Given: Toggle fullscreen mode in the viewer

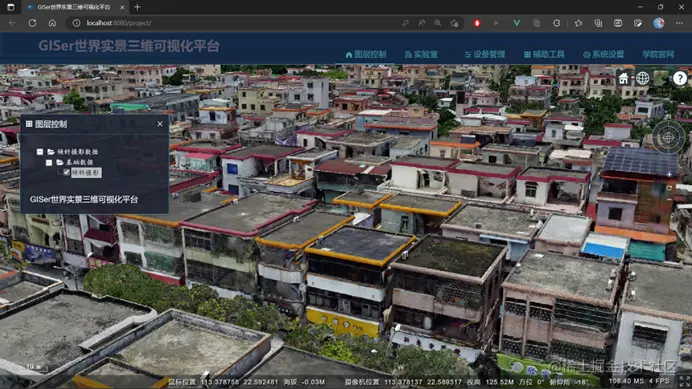Looking at the screenshot, I should click(685, 381).
